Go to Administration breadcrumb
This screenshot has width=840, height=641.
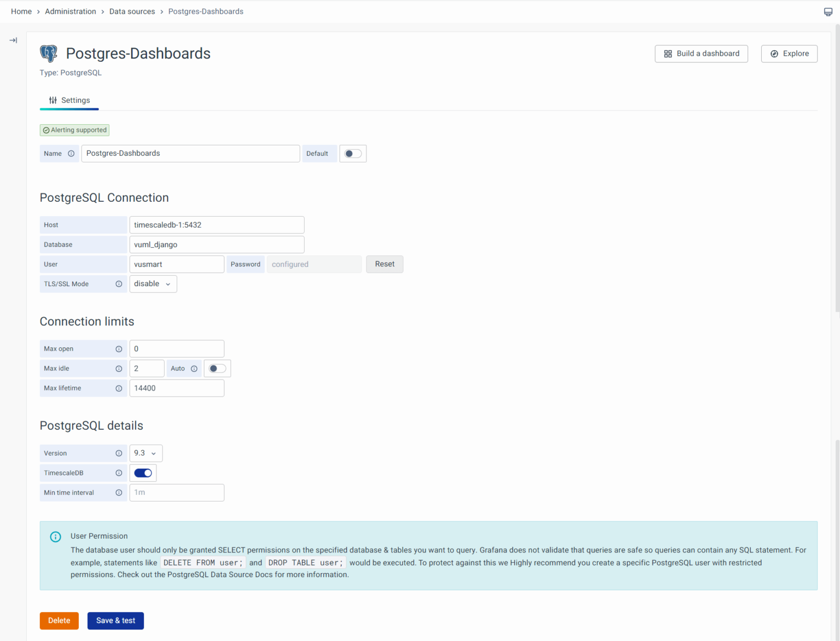(71, 11)
